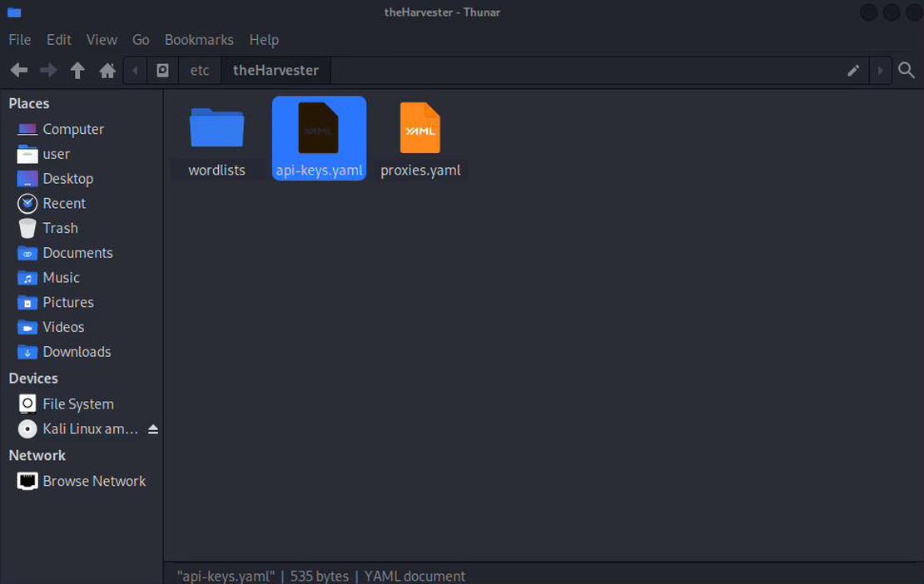Eject the Kali Linux amd64 volume

pyautogui.click(x=152, y=428)
